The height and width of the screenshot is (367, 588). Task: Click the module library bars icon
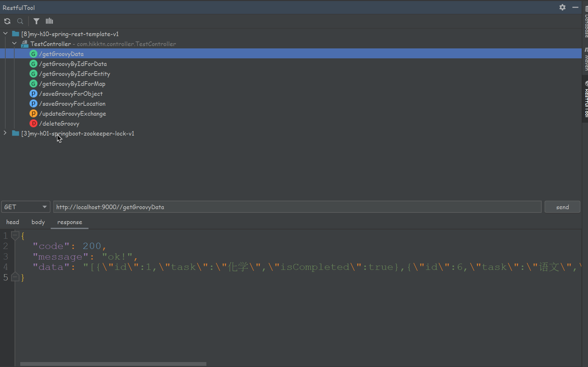(x=49, y=21)
